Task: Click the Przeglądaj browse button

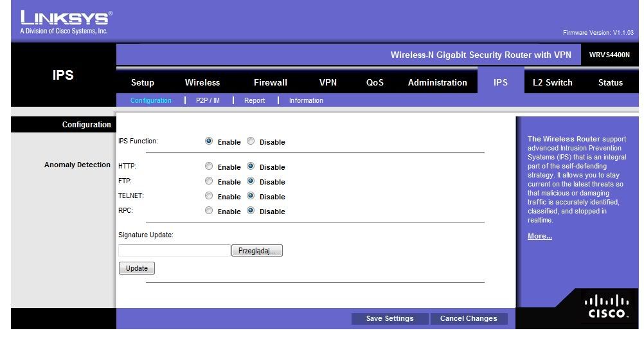Action: tap(256, 251)
